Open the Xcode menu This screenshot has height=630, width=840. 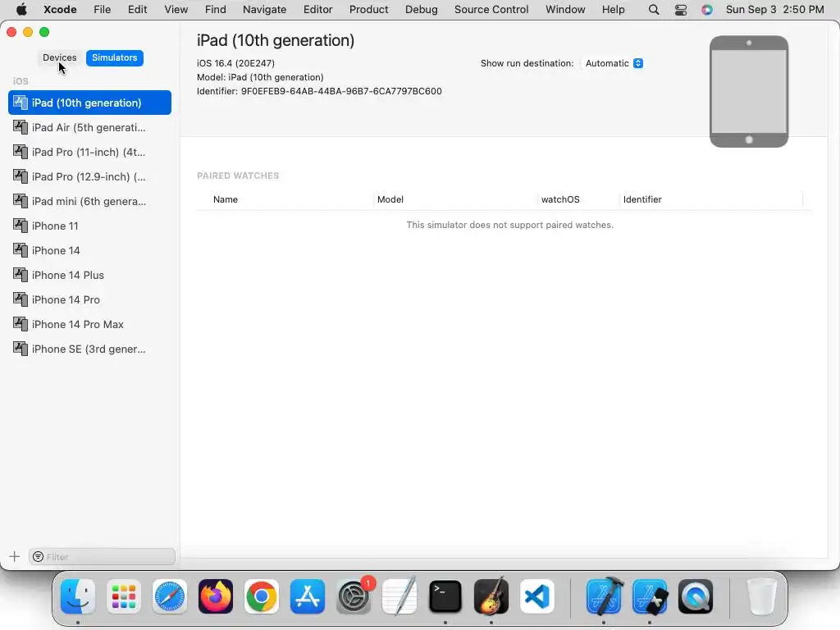60,10
